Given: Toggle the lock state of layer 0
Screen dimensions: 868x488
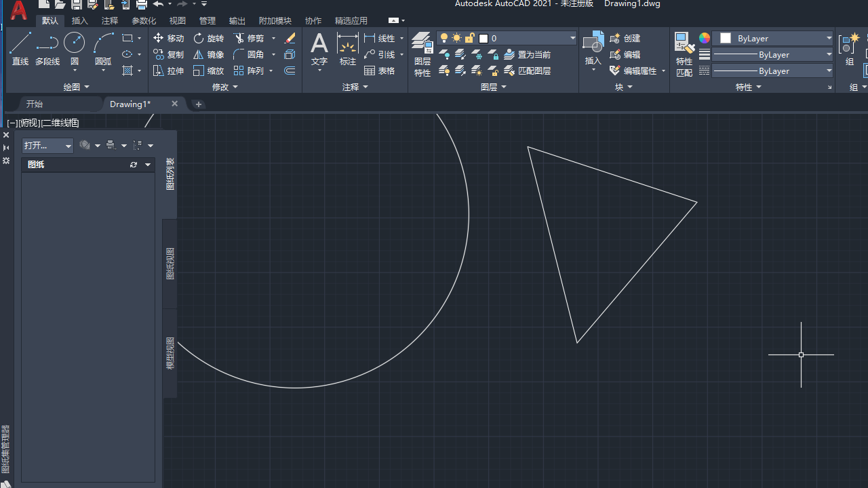Looking at the screenshot, I should coord(469,38).
